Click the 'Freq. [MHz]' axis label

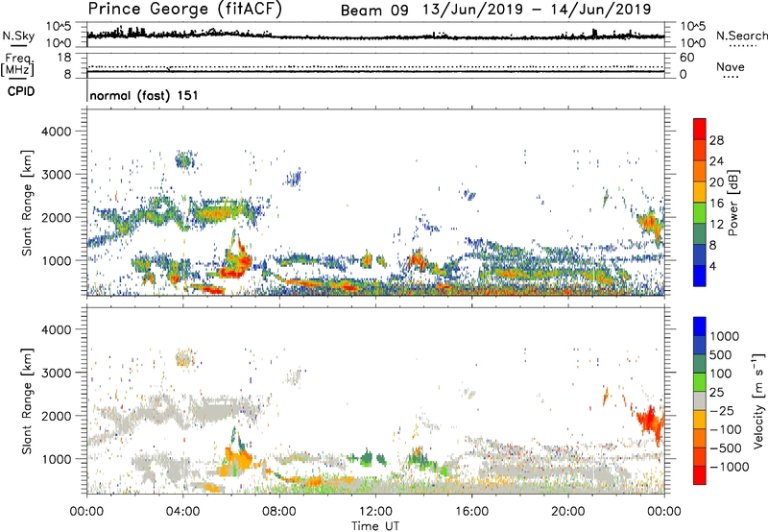tap(18, 65)
